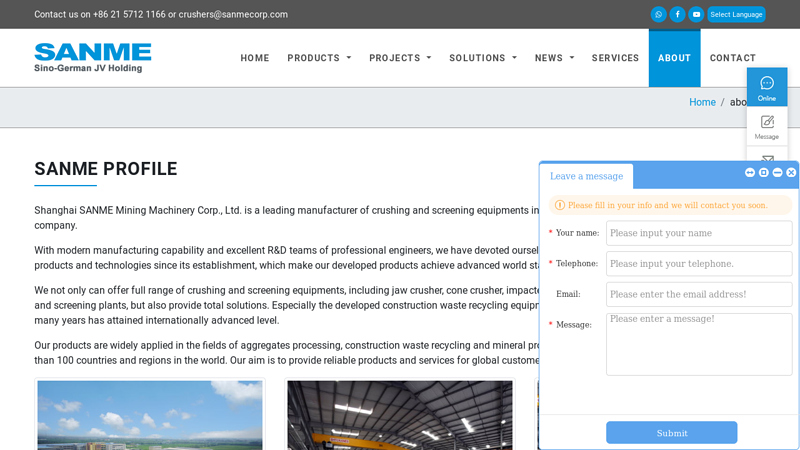Open the Facebook icon link
This screenshot has height=450, width=800.
[x=677, y=14]
